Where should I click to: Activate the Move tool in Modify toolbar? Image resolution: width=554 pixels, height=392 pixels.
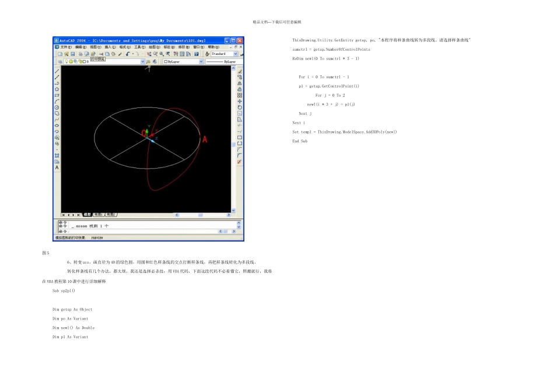(240, 101)
